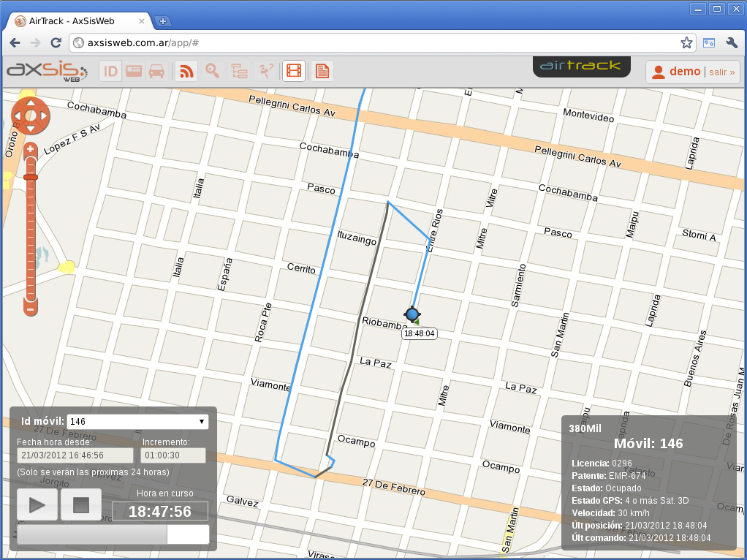Click the demo username link

tap(685, 72)
